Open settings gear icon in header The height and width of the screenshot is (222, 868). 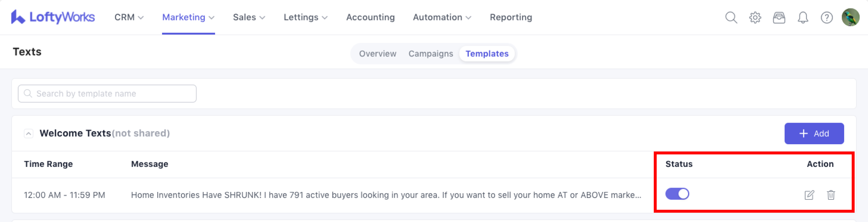[x=755, y=17]
